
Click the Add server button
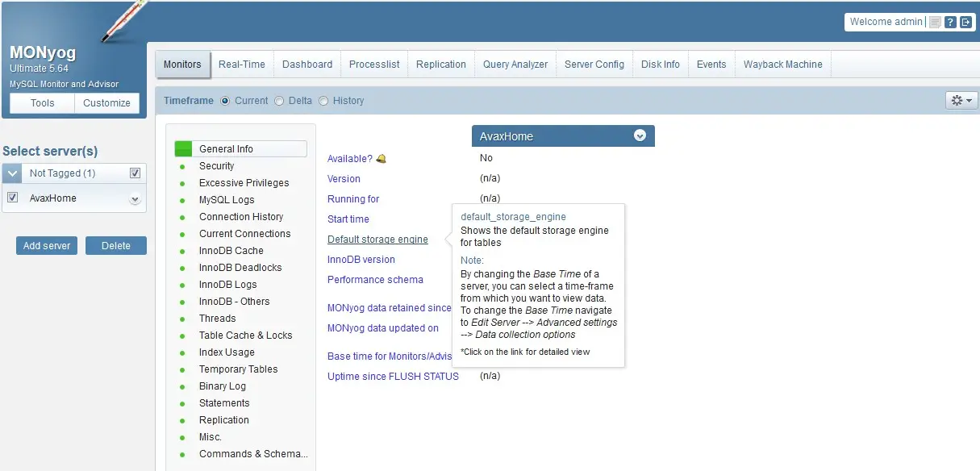tap(47, 246)
